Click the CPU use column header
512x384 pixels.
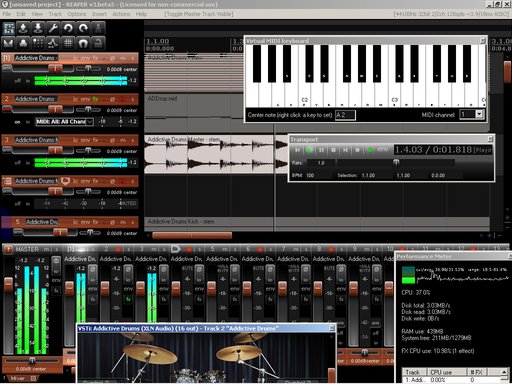(x=447, y=372)
